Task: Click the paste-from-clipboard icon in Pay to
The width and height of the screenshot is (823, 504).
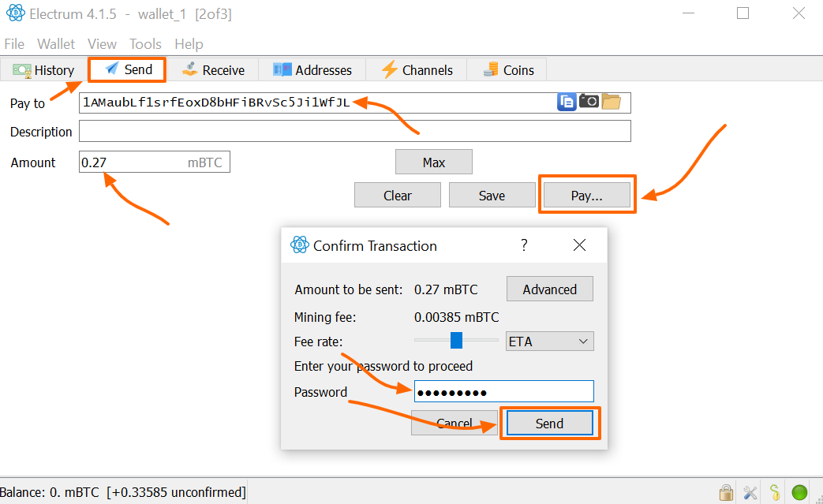Action: 567,102
